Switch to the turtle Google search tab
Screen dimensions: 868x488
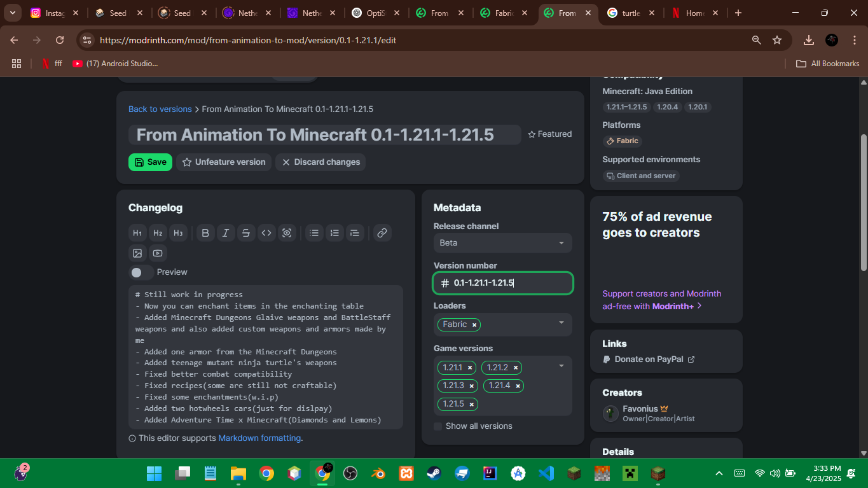[632, 13]
